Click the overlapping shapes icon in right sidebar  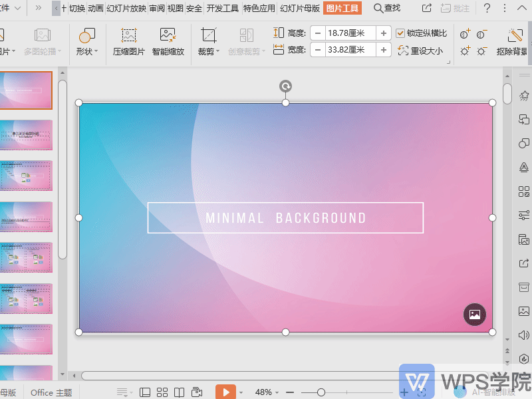click(x=524, y=143)
